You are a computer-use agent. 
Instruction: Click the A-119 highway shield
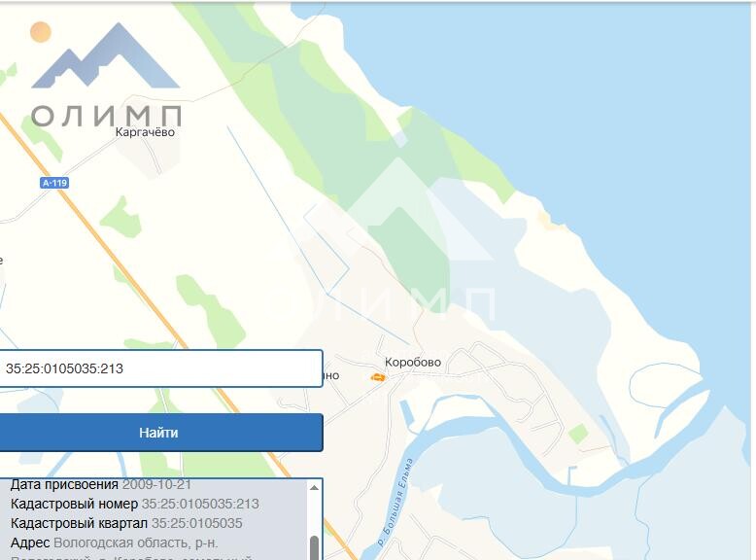54,183
